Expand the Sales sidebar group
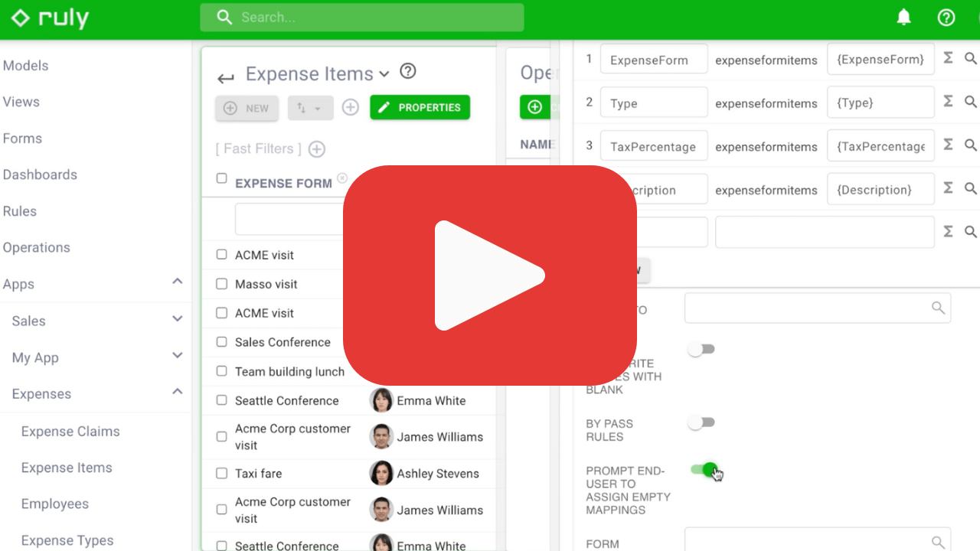Image resolution: width=980 pixels, height=551 pixels. 177,319
